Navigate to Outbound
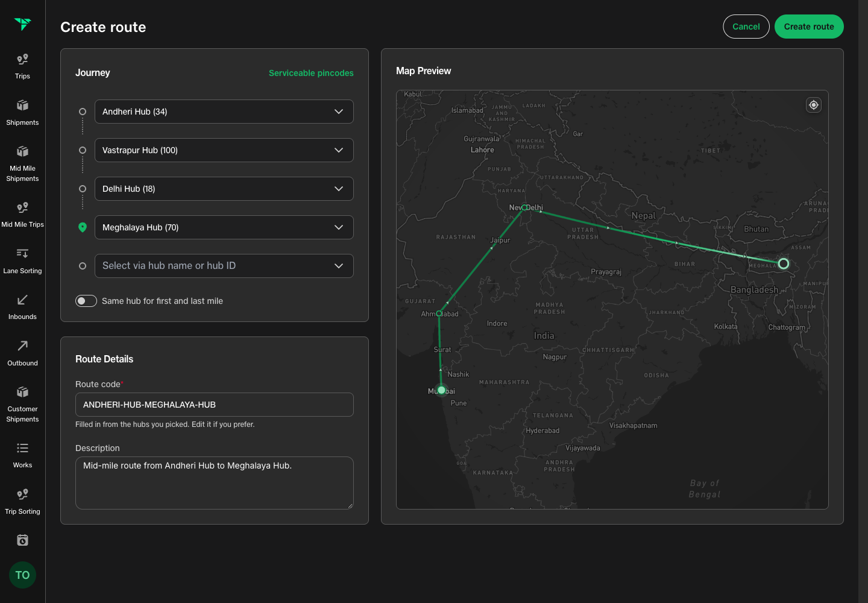 pyautogui.click(x=22, y=353)
